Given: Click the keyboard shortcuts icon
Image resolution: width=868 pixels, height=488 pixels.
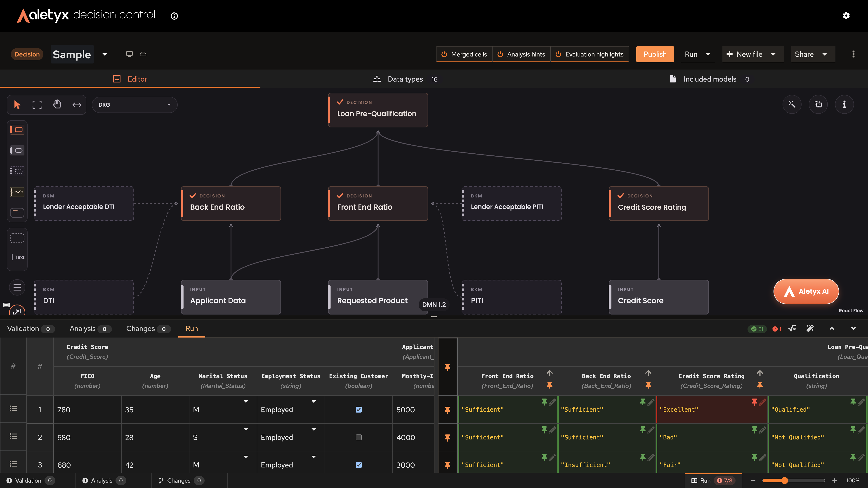Looking at the screenshot, I should point(6,305).
